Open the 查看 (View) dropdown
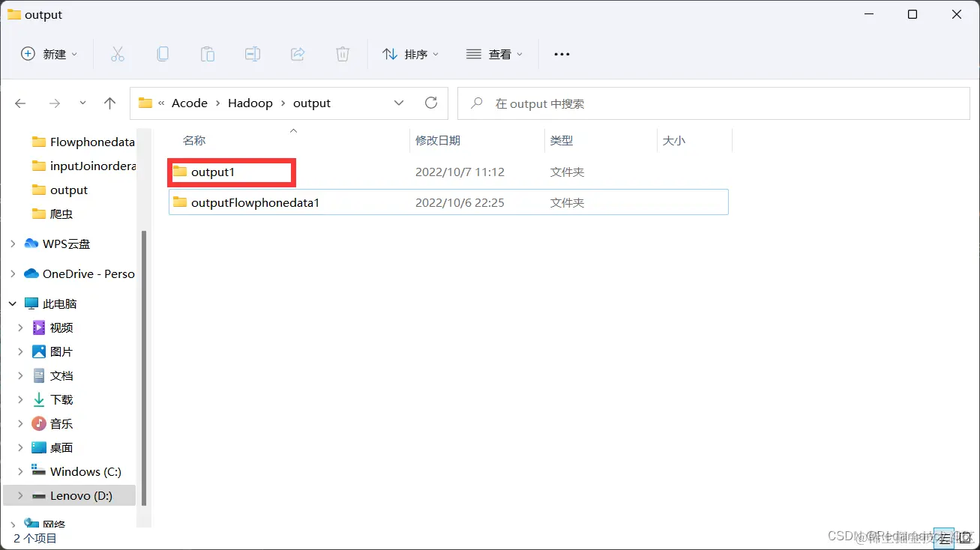This screenshot has height=550, width=980. (x=495, y=54)
